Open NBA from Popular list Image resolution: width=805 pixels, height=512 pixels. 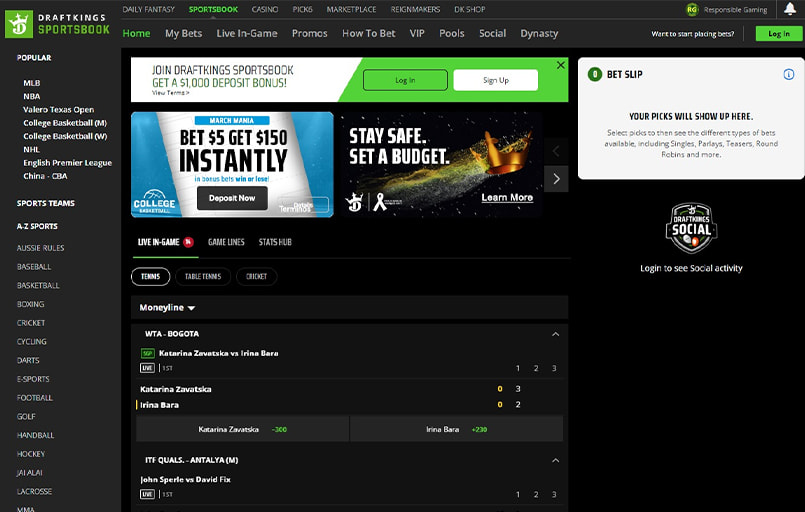click(31, 96)
